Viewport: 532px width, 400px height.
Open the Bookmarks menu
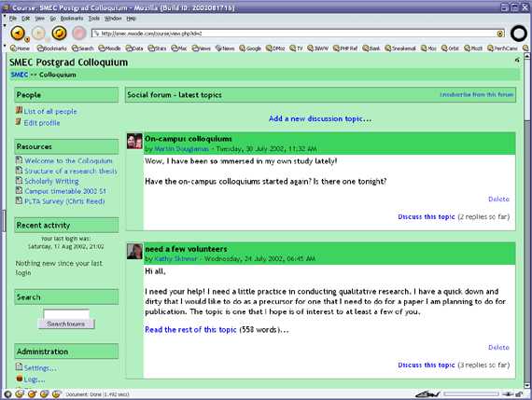click(x=72, y=19)
